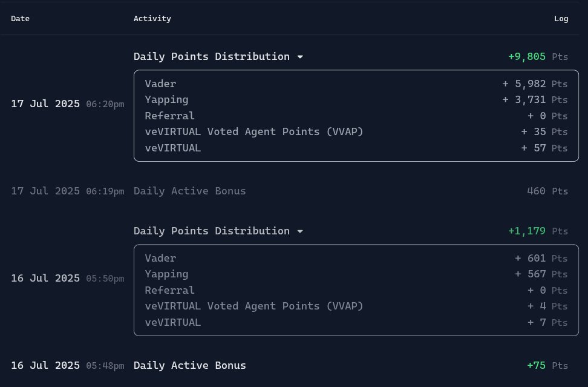588x387 pixels.
Task: Click the Activity column header
Action: click(x=152, y=18)
